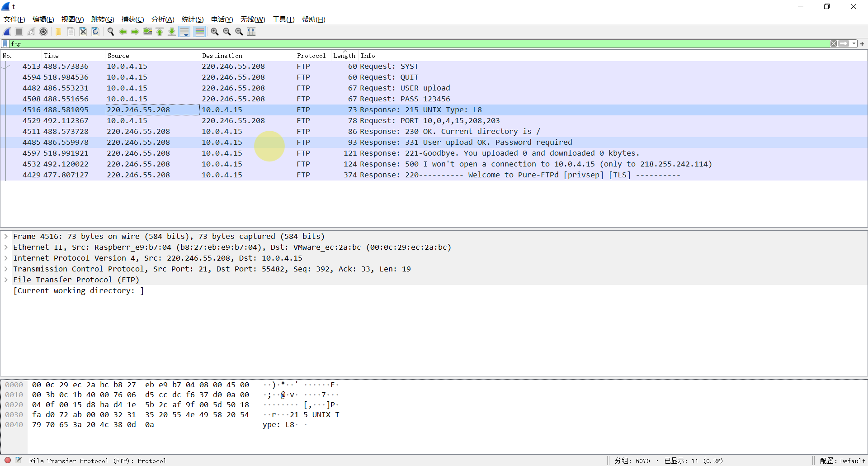Open the 无线(W) menu
The height and width of the screenshot is (466, 868).
click(253, 19)
